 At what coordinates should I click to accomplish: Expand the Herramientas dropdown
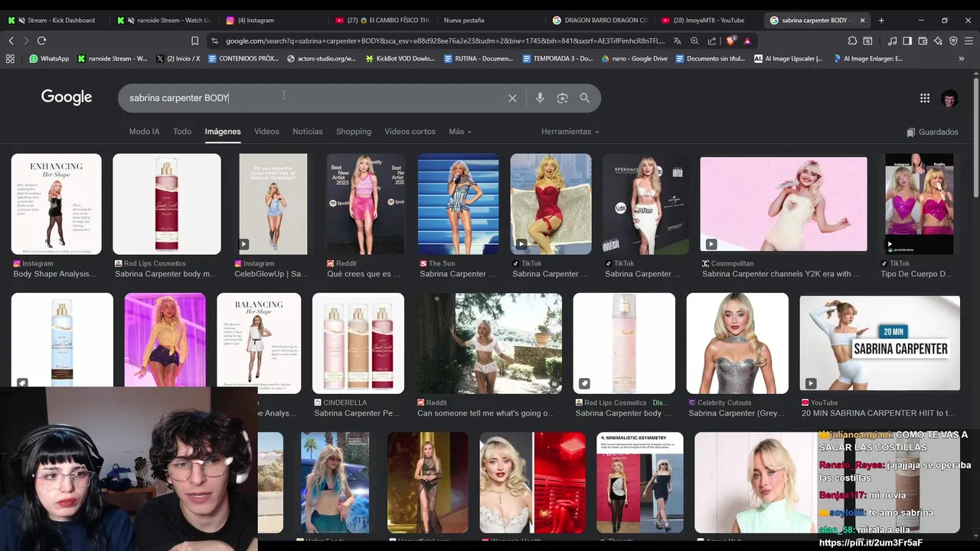tap(570, 132)
